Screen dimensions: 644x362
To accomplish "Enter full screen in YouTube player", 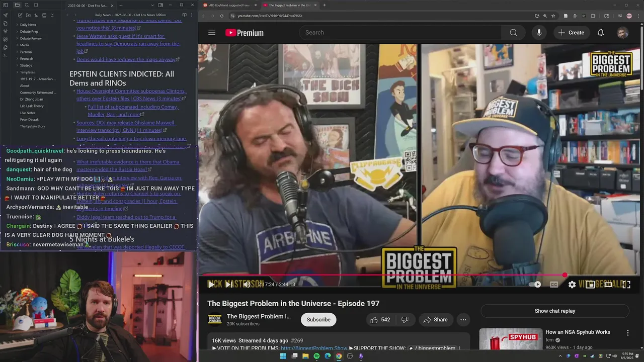I will click(x=626, y=284).
